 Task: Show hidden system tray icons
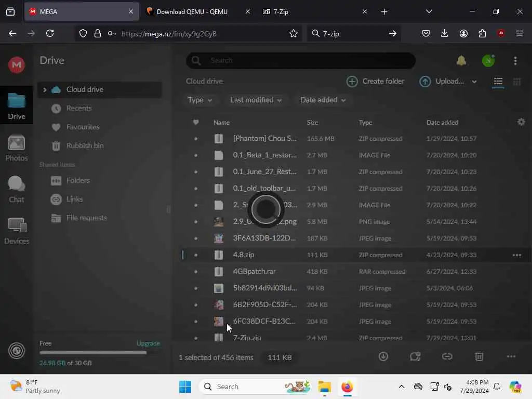pos(402,387)
